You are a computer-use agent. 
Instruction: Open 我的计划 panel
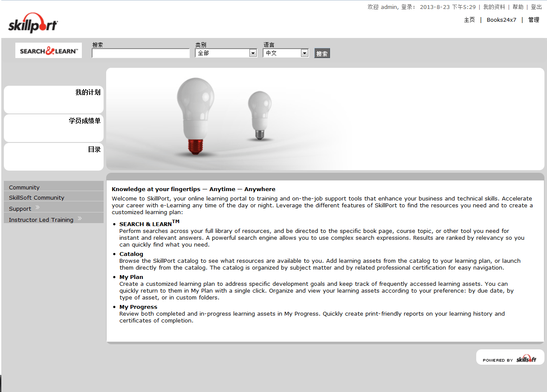88,93
